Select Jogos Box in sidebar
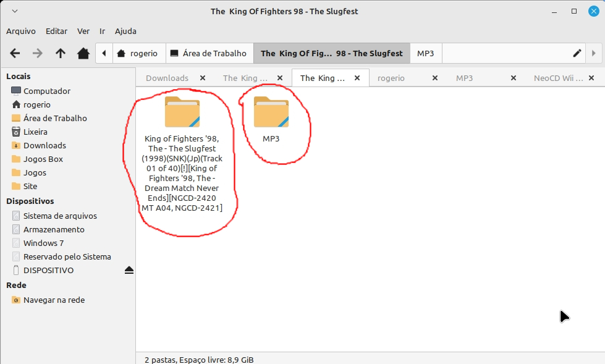 point(43,159)
